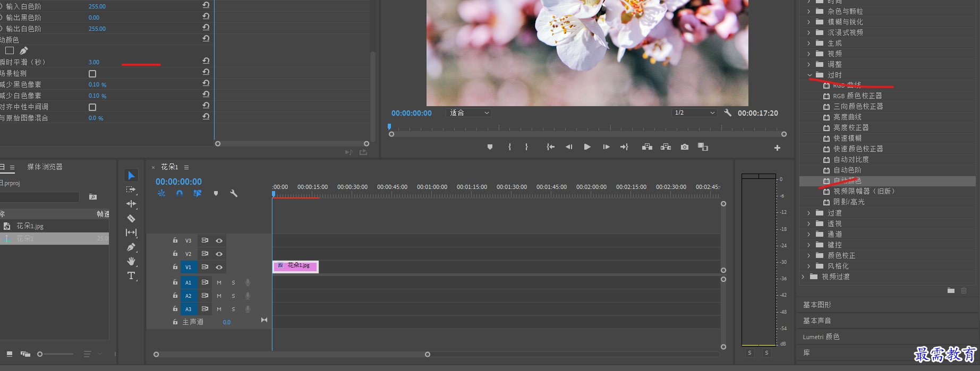Expand the 风格化 folder
Viewport: 980px width, 371px height.
809,266
